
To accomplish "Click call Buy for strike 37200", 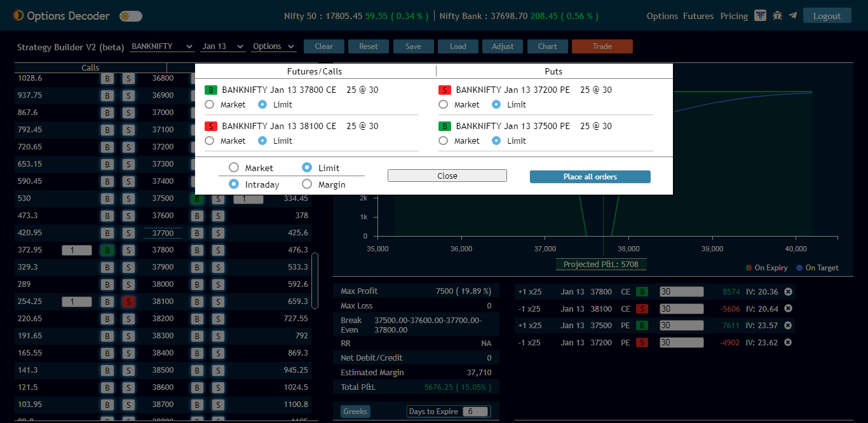I will tap(107, 147).
